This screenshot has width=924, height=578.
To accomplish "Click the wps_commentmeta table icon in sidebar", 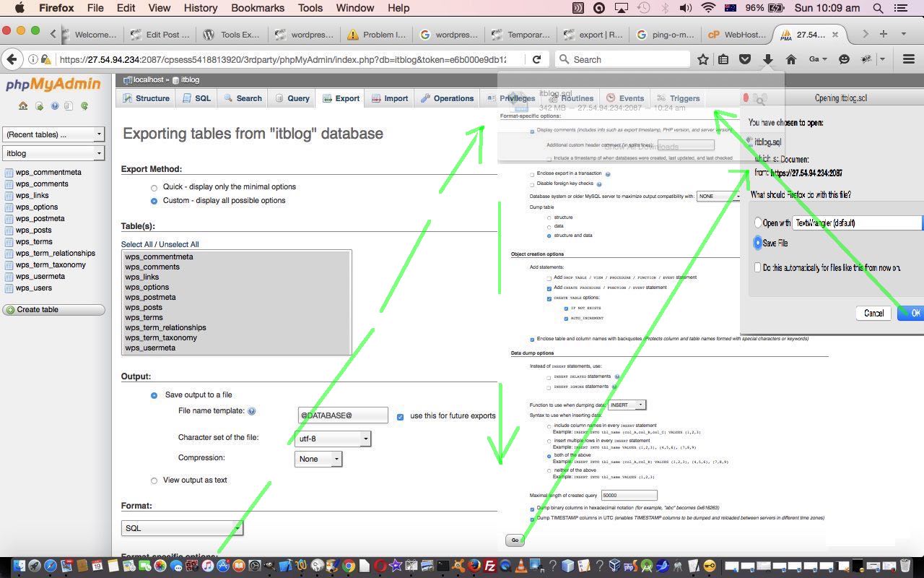I will click(x=9, y=173).
